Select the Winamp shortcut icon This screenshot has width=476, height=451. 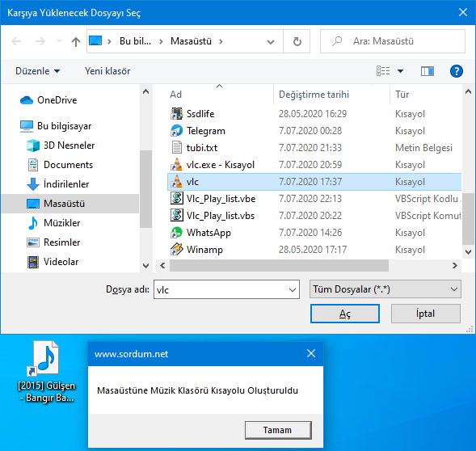click(x=176, y=250)
